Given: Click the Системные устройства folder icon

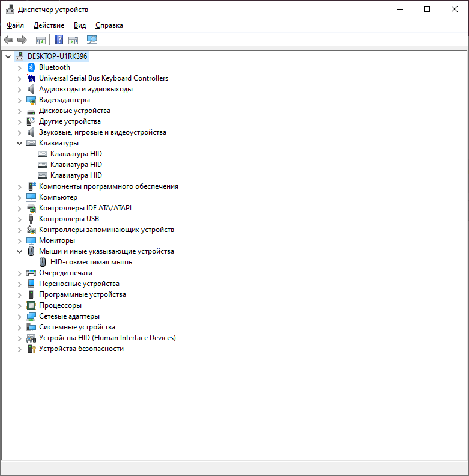Looking at the screenshot, I should pos(31,327).
